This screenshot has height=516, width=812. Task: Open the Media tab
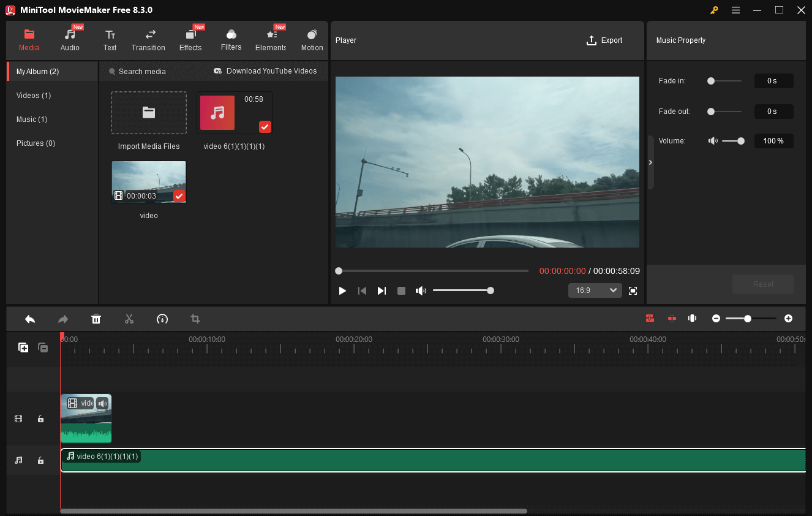[x=29, y=40]
